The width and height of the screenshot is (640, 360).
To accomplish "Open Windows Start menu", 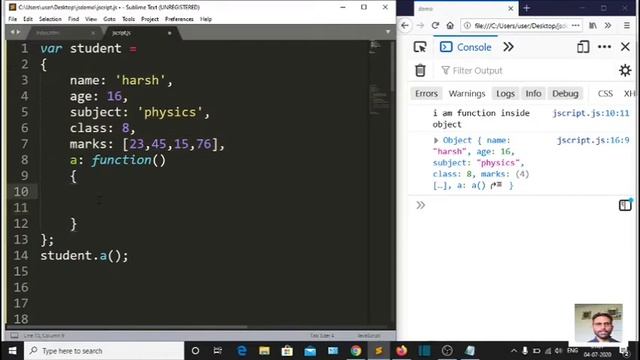I will click(x=12, y=351).
